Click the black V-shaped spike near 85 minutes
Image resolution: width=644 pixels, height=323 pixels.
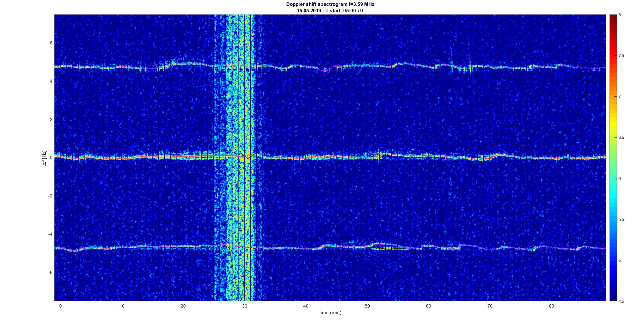[584, 98]
